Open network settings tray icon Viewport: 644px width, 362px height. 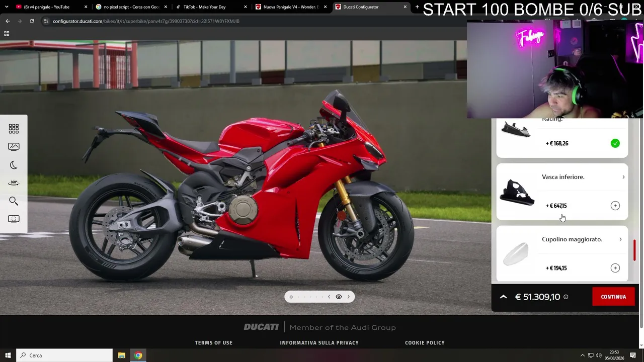click(591, 355)
